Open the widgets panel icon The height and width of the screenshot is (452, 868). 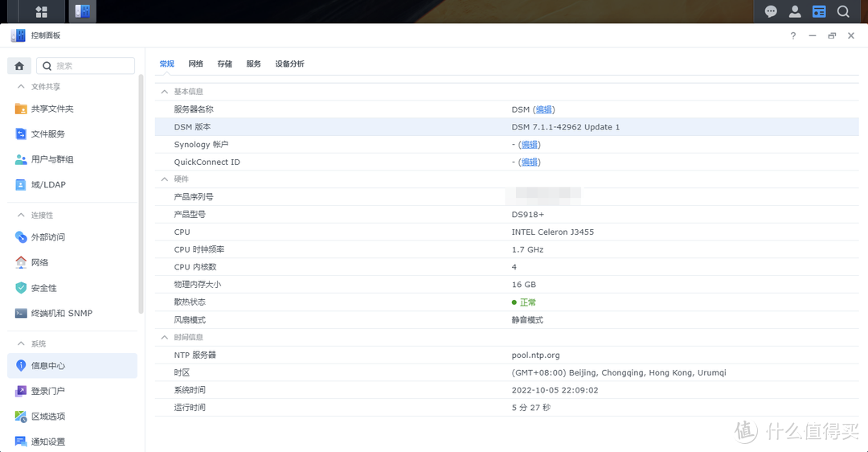click(x=819, y=11)
